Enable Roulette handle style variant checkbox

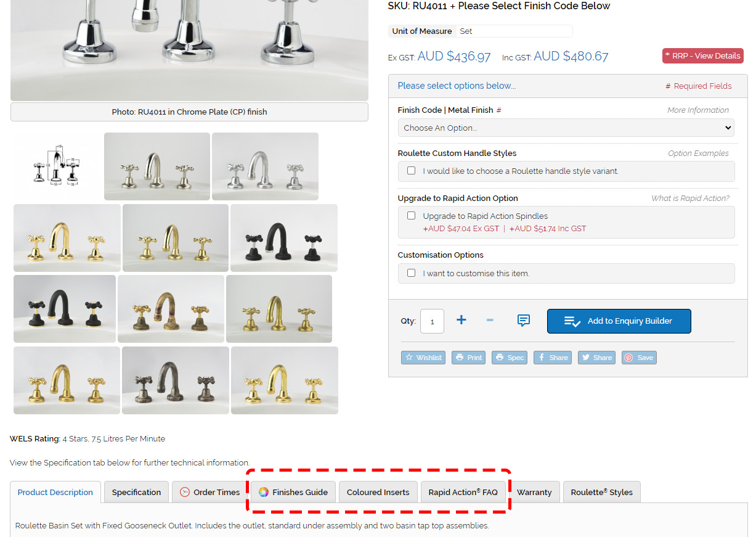coord(412,171)
